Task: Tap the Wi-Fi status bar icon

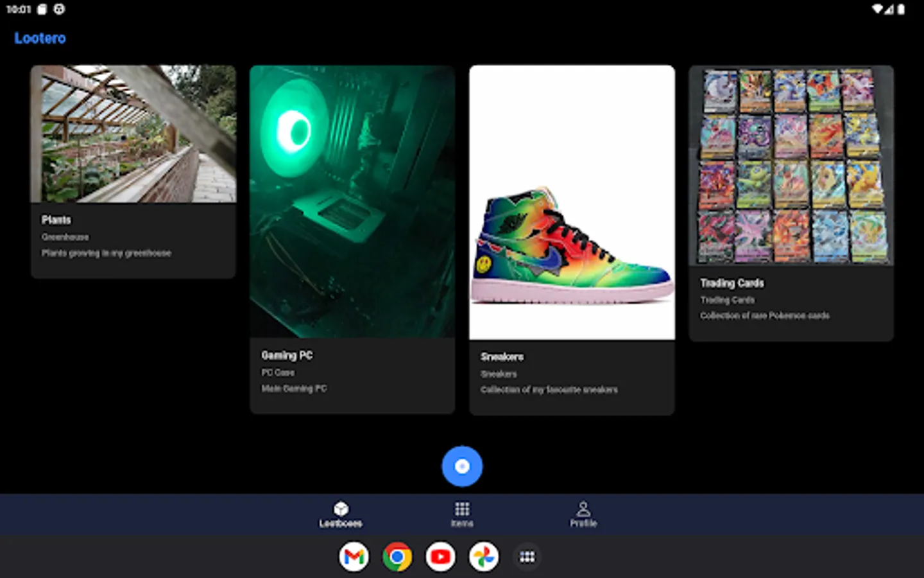Action: (x=877, y=9)
